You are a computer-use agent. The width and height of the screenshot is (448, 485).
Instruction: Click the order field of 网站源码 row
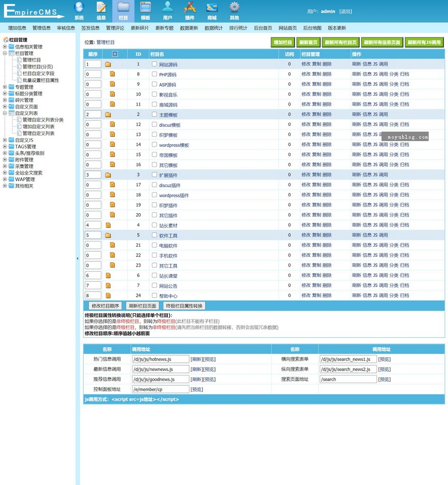pos(93,64)
